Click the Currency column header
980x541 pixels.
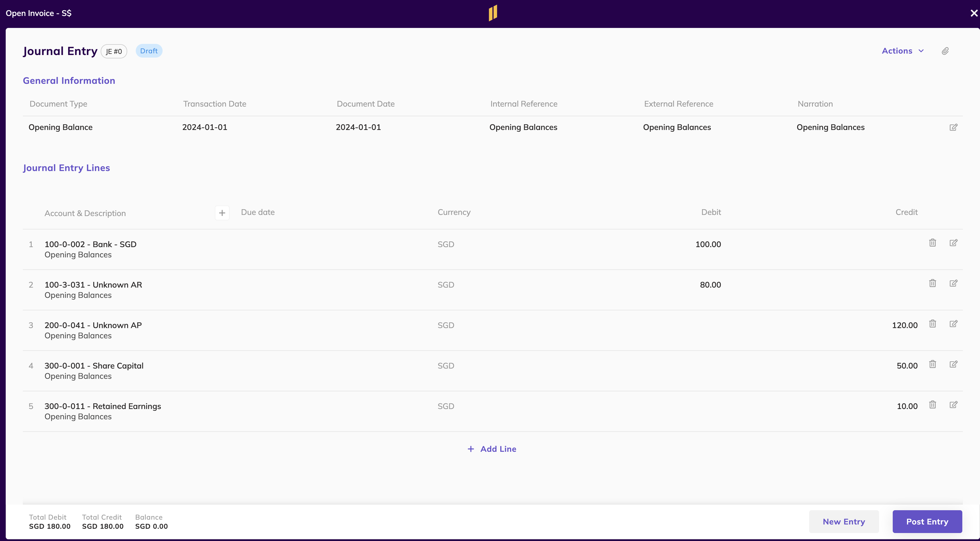(454, 212)
